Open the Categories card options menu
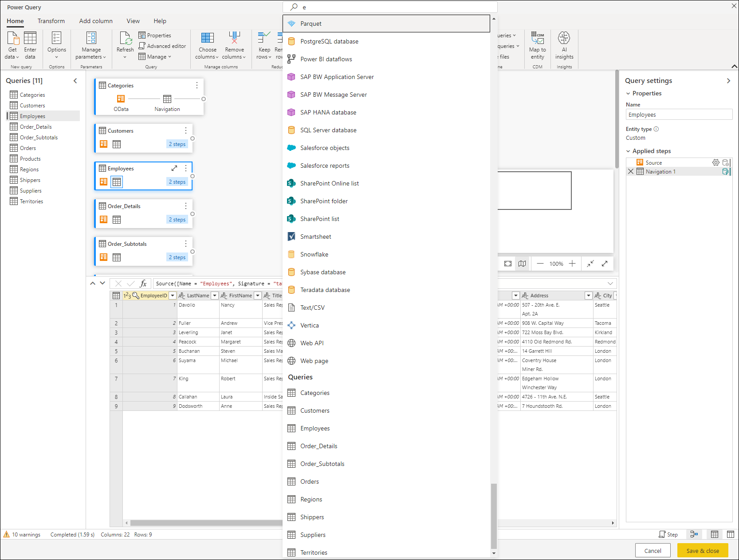This screenshot has width=739, height=560. click(197, 85)
